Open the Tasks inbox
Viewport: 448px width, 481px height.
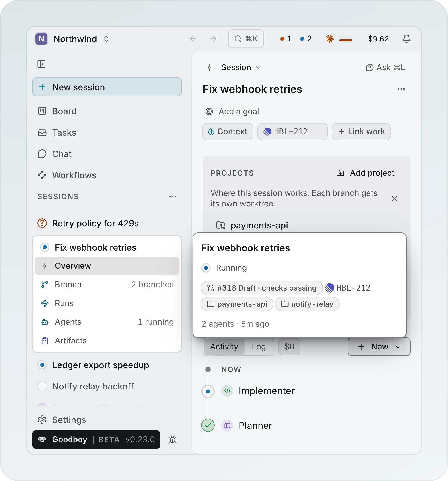tap(107, 132)
